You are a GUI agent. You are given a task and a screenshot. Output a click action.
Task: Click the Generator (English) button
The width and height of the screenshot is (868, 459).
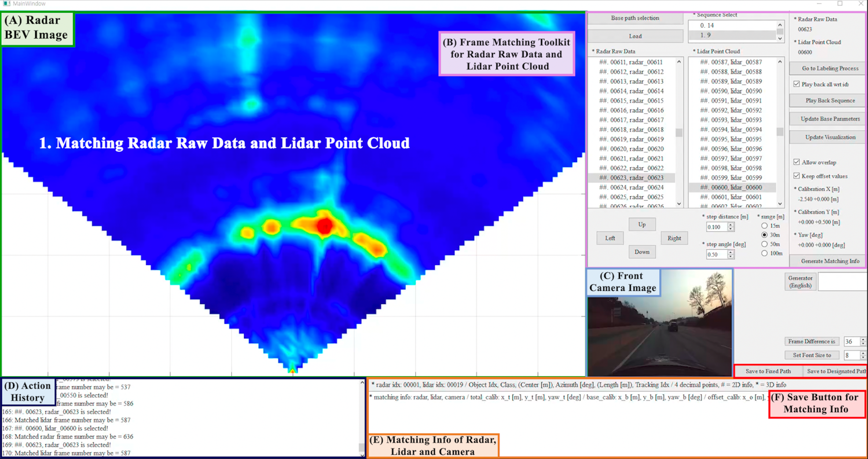pos(800,282)
